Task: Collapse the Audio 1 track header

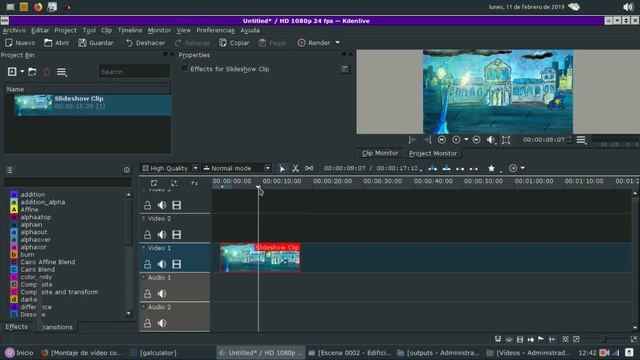Action: point(143,277)
